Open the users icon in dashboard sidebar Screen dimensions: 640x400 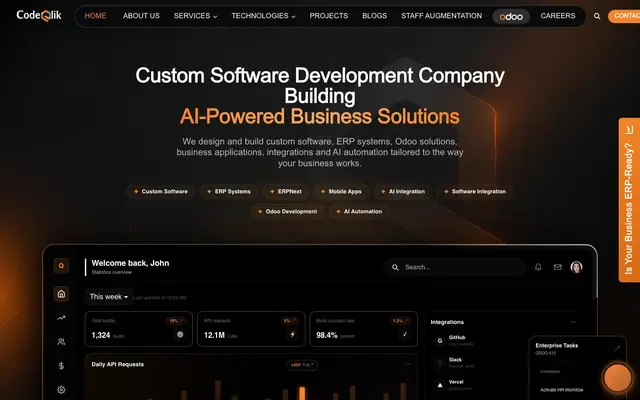[x=61, y=342]
